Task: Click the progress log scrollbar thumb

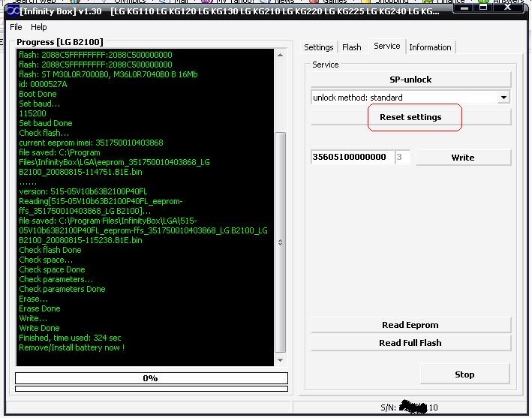Action: tap(280, 242)
